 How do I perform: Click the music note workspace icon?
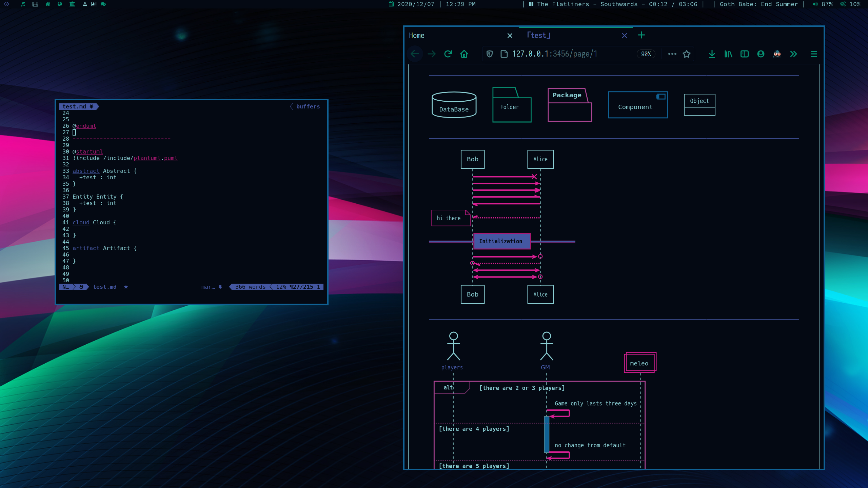pyautogui.click(x=23, y=4)
